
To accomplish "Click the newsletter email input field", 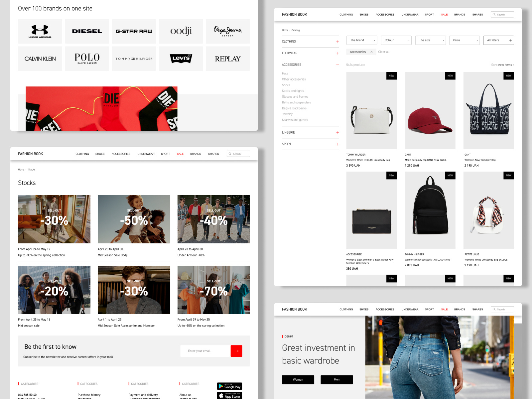I will [205, 351].
